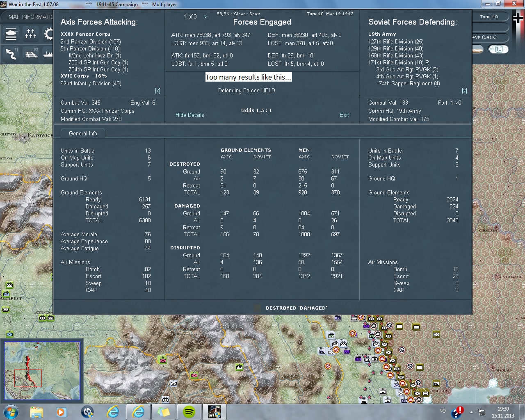Image resolution: width=525 pixels, height=420 pixels.
Task: Click the Turn: 40 indicator
Action: [x=488, y=17]
